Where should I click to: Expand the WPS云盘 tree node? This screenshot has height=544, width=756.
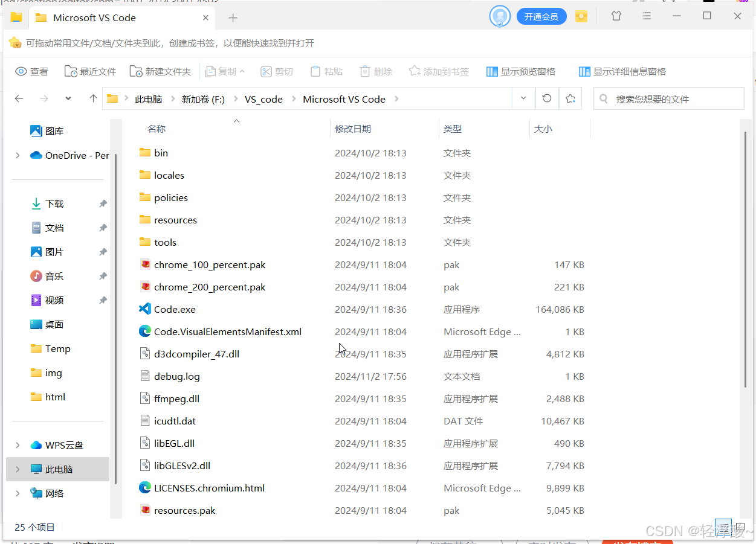(x=18, y=445)
